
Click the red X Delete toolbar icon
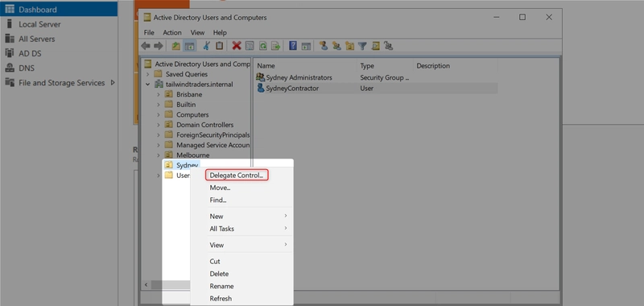click(x=237, y=46)
